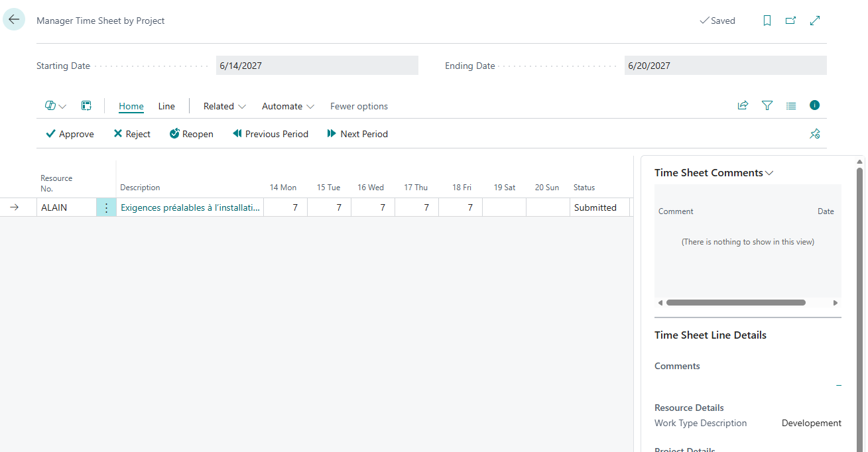The width and height of the screenshot is (868, 452).
Task: Click the 18 Fri hours cell
Action: click(460, 207)
